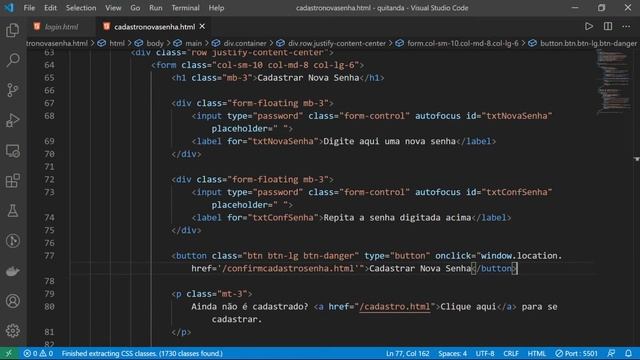Click line number 77 in the gutter
The height and width of the screenshot is (360, 640).
coord(49,256)
